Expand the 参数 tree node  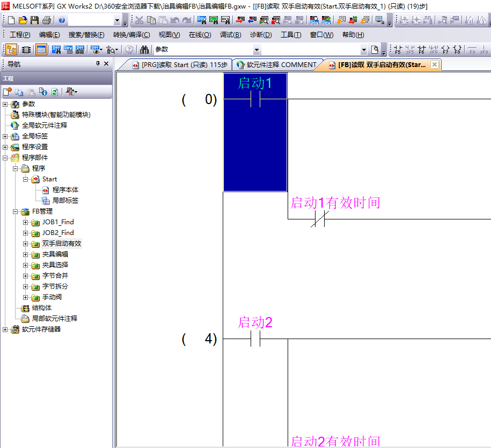tap(5, 104)
